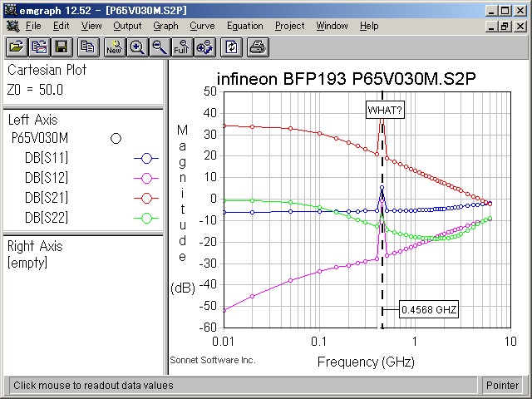This screenshot has width=532, height=399.
Task: Open the Graph menu
Action: click(x=165, y=26)
